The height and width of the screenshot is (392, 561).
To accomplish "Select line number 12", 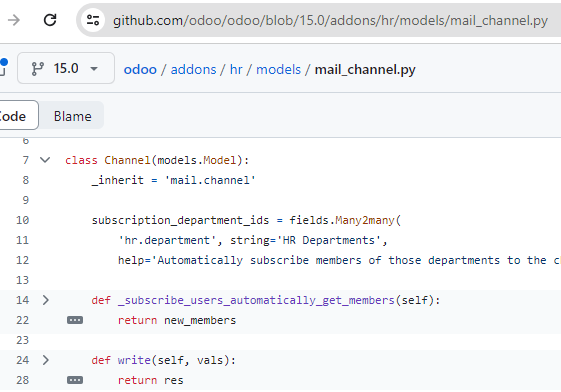I will tap(22, 260).
